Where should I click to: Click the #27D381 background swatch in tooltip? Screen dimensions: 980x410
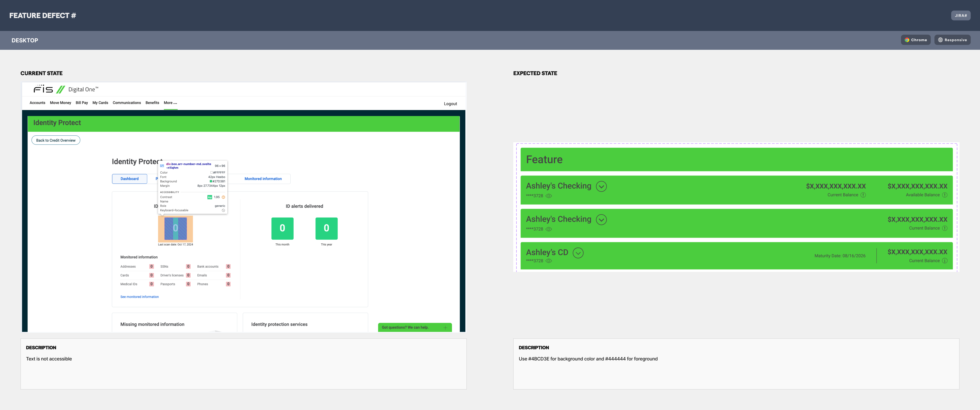(x=211, y=181)
